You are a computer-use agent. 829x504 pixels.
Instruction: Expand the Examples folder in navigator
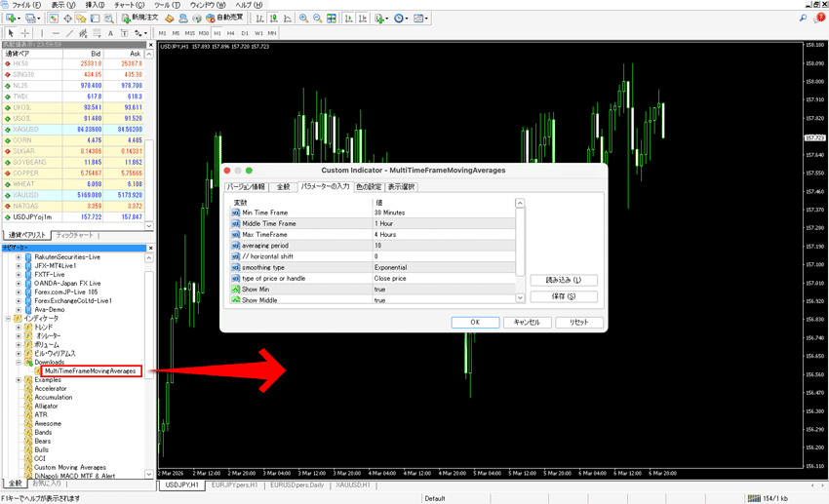pos(19,380)
